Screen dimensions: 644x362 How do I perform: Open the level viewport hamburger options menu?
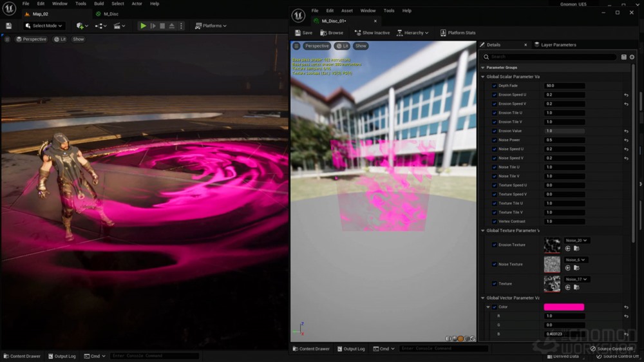click(x=7, y=39)
